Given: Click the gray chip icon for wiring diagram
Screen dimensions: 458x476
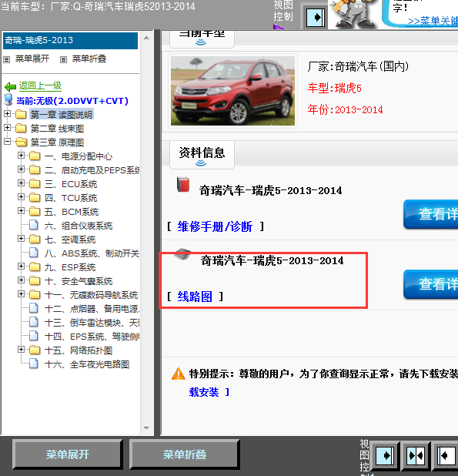Looking at the screenshot, I should coord(182,254).
